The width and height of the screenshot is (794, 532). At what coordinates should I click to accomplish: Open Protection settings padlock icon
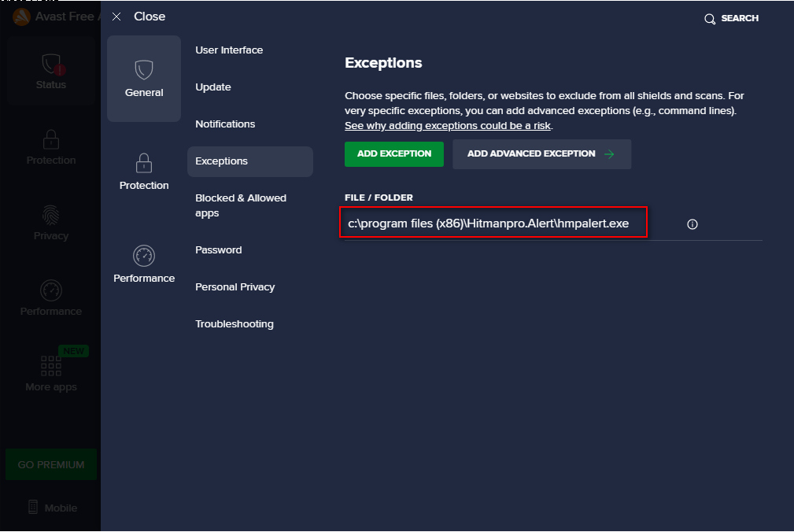(144, 163)
